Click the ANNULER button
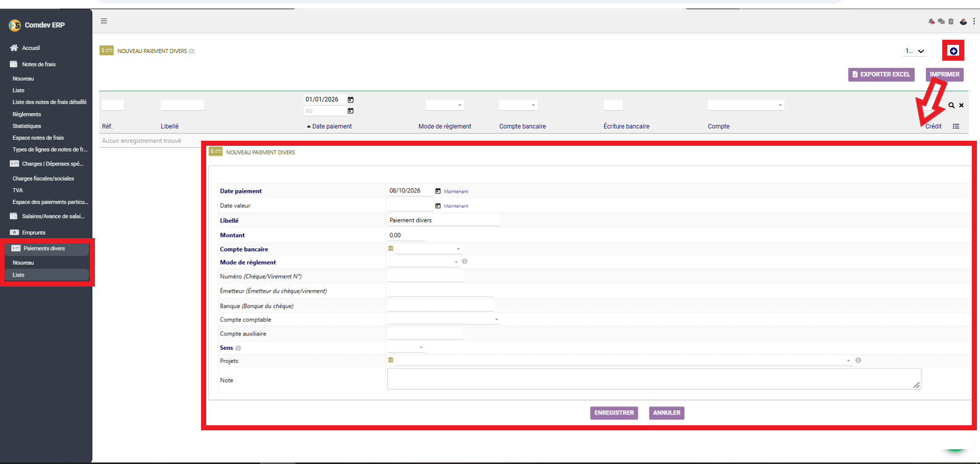The height and width of the screenshot is (464, 980). [x=667, y=413]
